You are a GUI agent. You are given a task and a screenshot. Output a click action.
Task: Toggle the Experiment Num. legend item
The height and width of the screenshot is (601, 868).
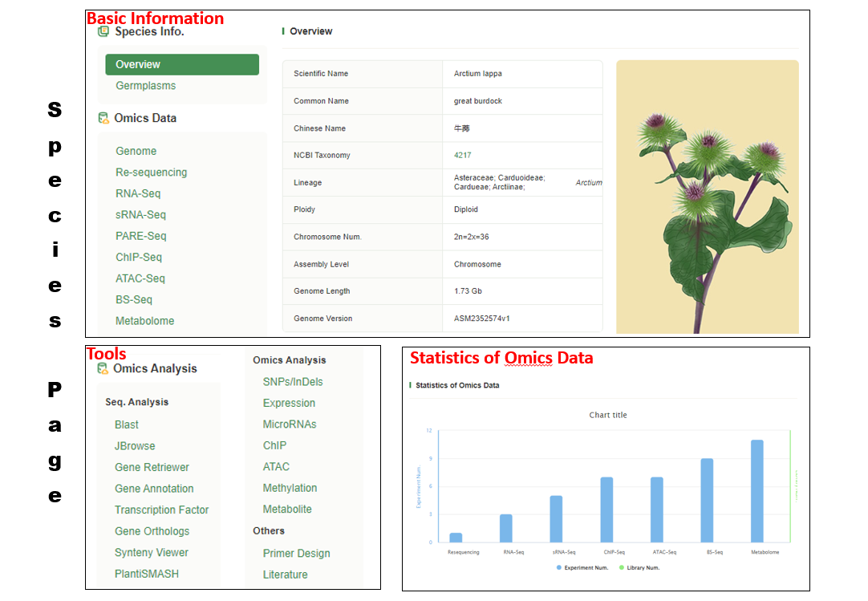click(x=582, y=567)
